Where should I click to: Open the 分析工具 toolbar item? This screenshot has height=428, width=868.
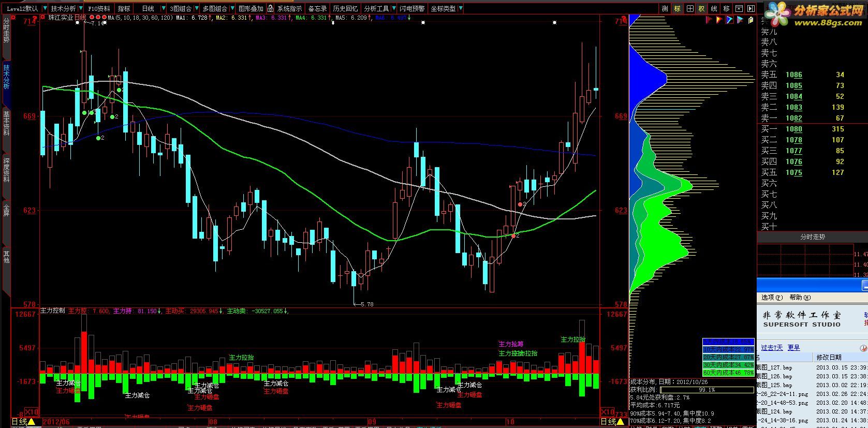tap(376, 9)
